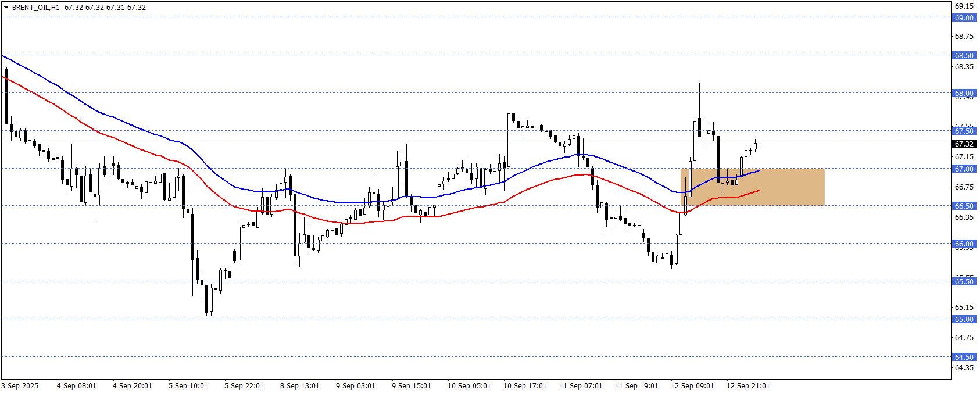
Task: Click the 64.50 horizontal level label
Action: click(964, 357)
